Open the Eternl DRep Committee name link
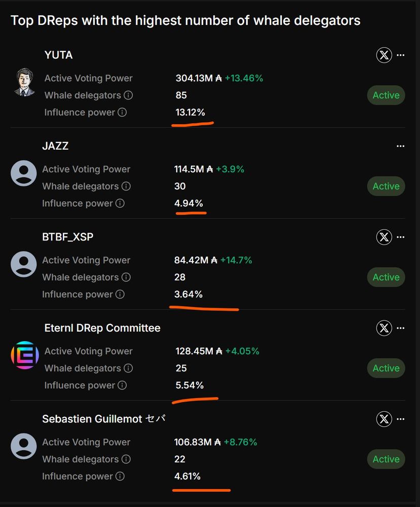420x507 pixels. tap(102, 328)
